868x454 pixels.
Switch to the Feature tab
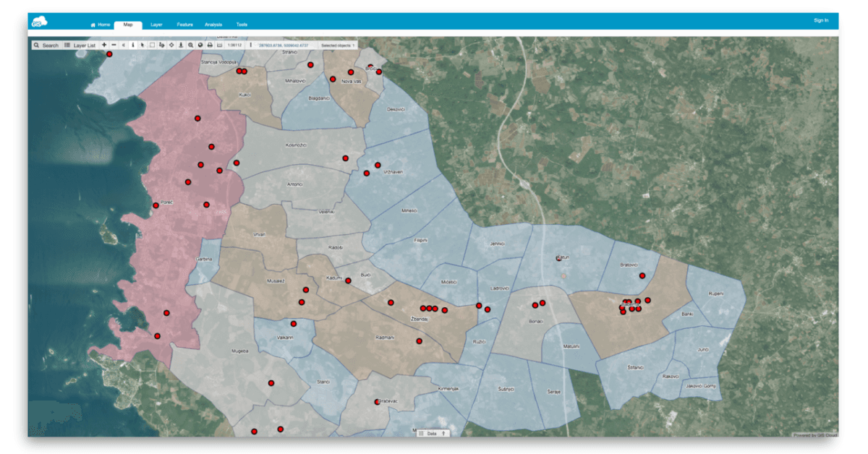pyautogui.click(x=184, y=25)
